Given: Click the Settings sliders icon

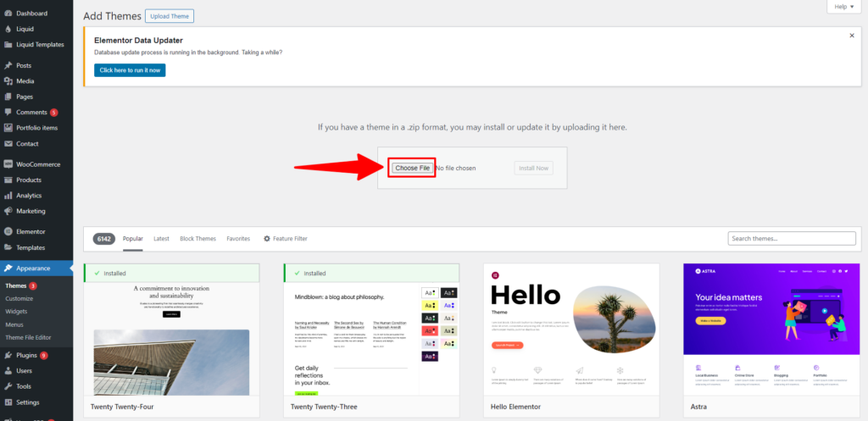Looking at the screenshot, I should coord(8,402).
